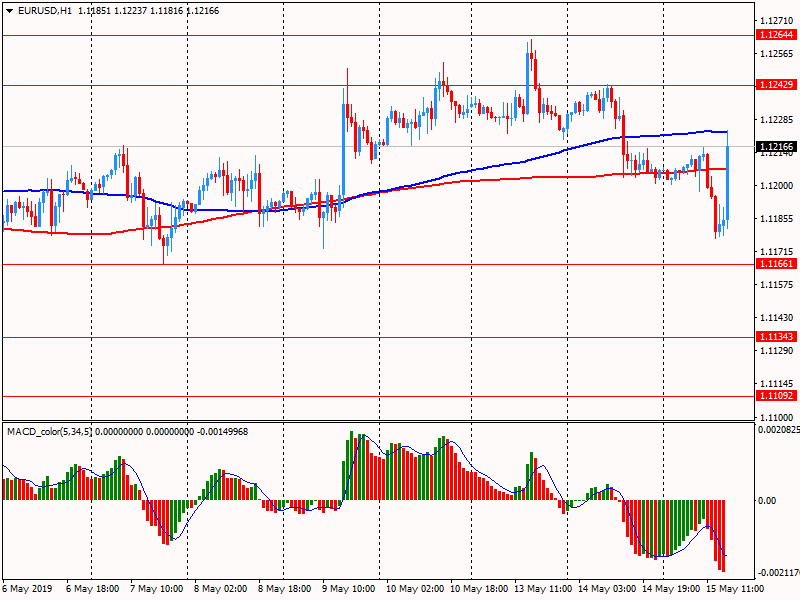800x600 pixels.
Task: Click the 1.11343 red price level tag
Action: pos(776,337)
